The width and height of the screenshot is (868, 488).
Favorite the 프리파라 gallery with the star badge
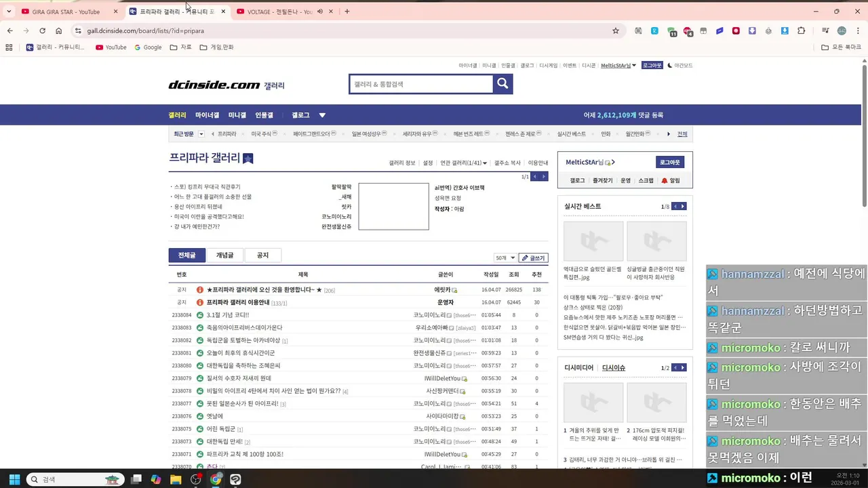point(248,159)
